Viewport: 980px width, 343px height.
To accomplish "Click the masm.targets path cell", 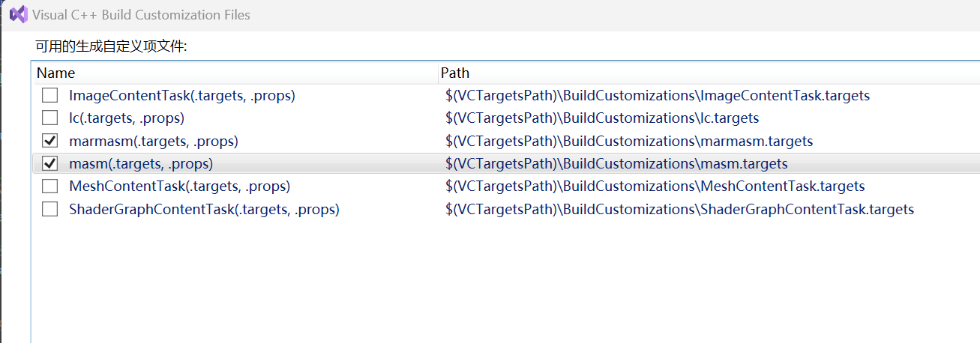I will (616, 163).
